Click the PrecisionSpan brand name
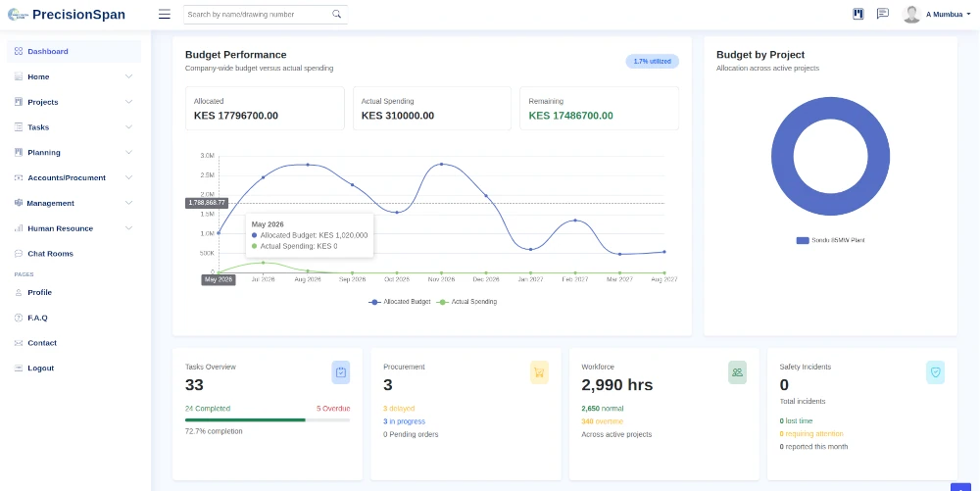 point(78,15)
